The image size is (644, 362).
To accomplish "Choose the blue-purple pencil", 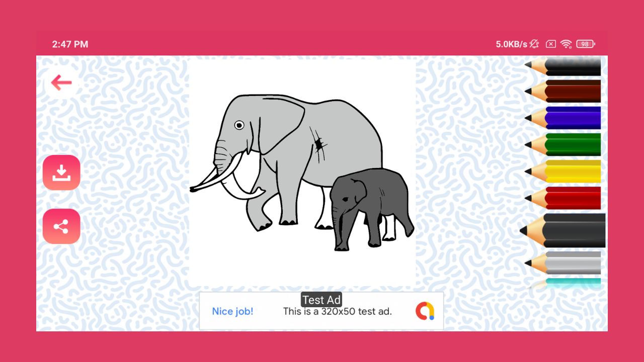I will coord(563,118).
